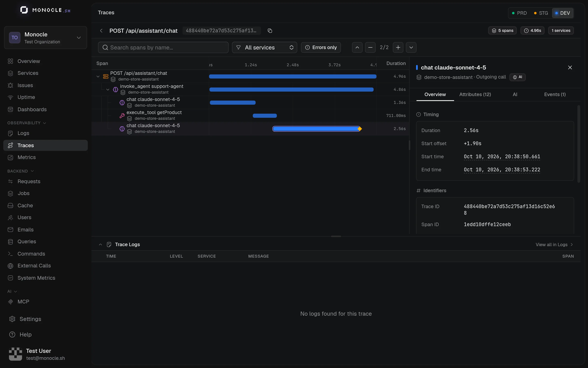Collapse the POST /api/assistant/chat root span
The height and width of the screenshot is (368, 588).
pos(98,76)
